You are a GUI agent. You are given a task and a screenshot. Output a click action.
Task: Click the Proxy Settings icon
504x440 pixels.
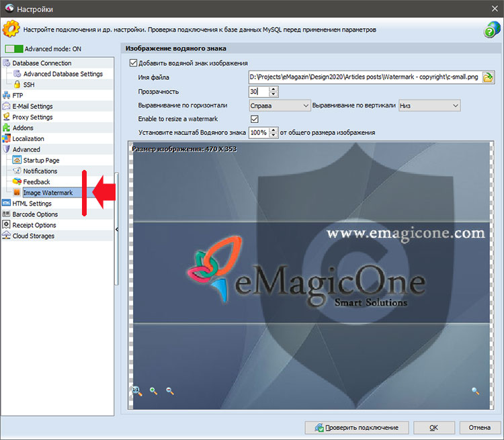(7, 117)
